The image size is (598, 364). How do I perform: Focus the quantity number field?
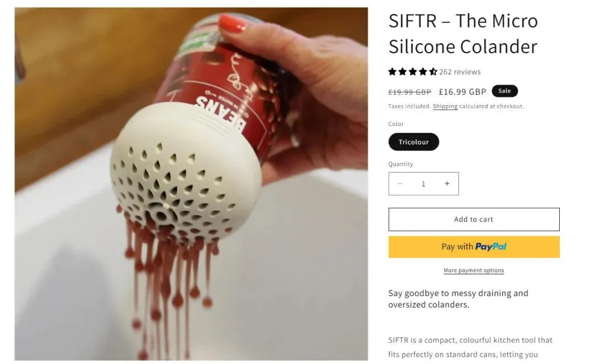click(424, 184)
